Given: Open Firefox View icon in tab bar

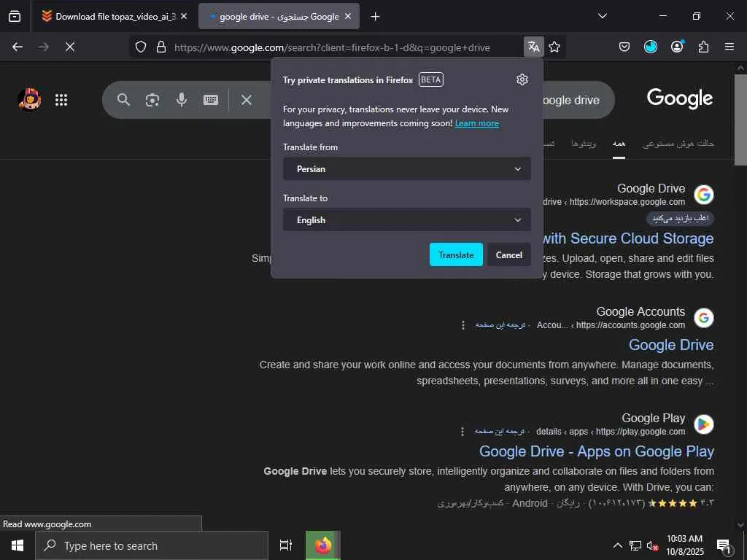Looking at the screenshot, I should point(15,17).
